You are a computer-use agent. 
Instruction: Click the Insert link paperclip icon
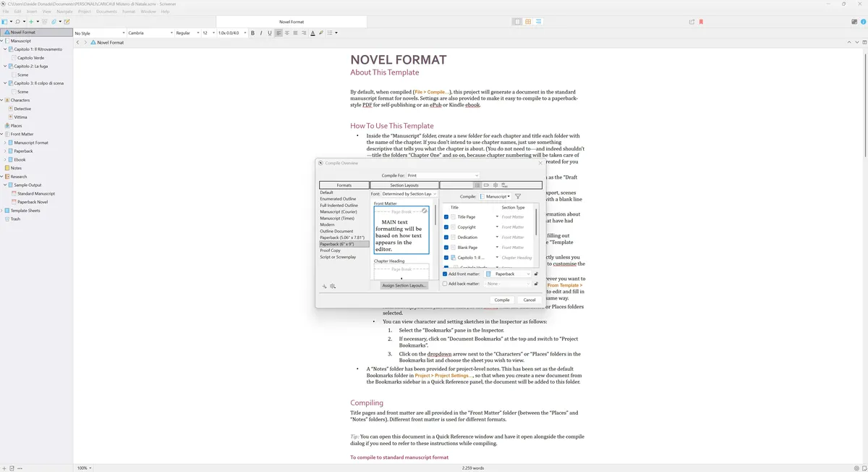coord(54,22)
